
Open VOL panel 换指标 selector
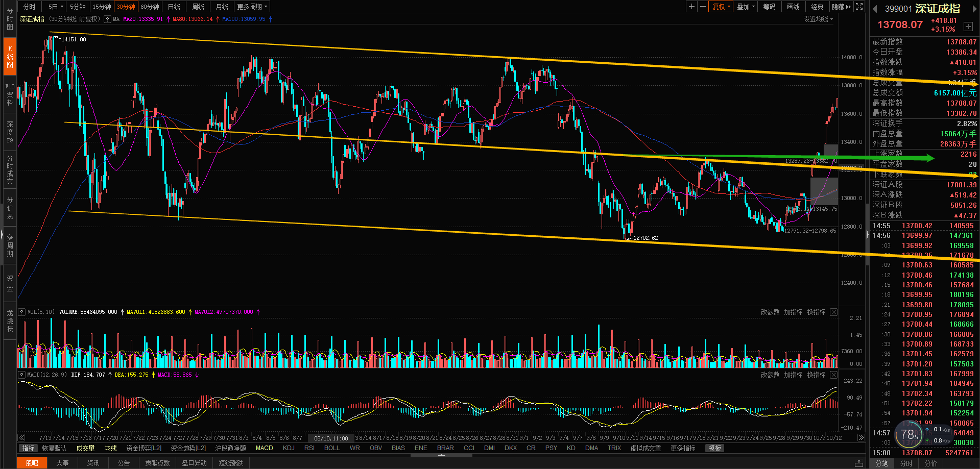pyautogui.click(x=816, y=312)
